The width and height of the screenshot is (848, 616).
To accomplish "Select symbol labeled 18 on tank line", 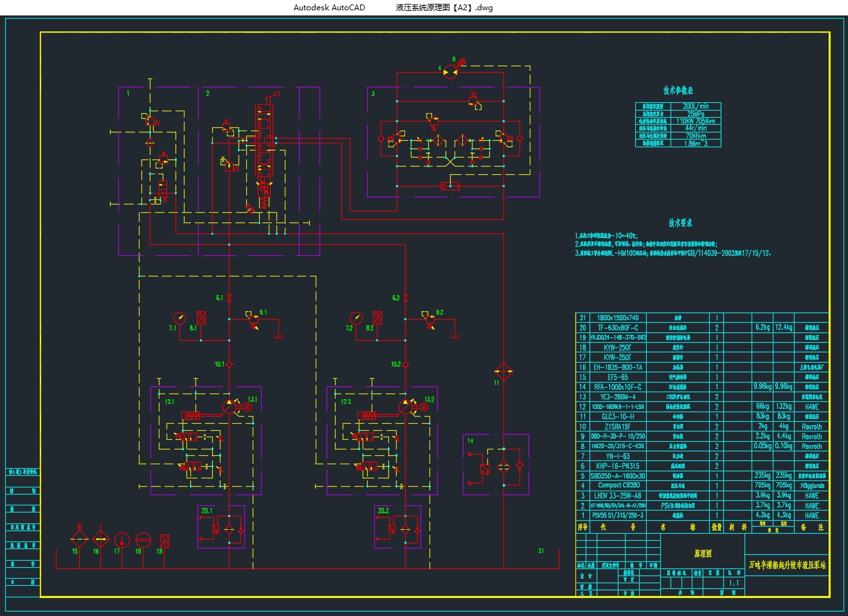I will pos(143,539).
